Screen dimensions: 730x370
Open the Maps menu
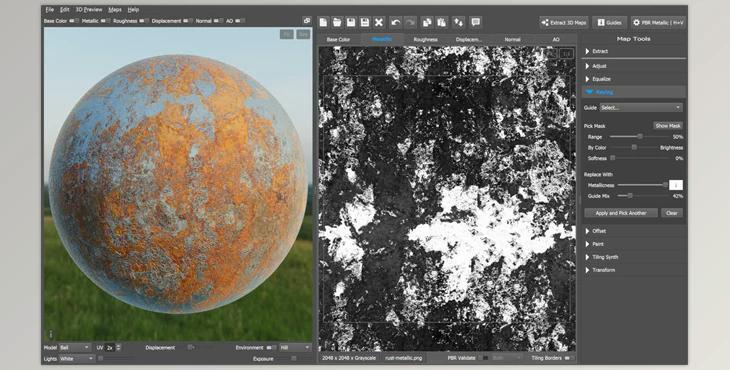click(x=115, y=9)
